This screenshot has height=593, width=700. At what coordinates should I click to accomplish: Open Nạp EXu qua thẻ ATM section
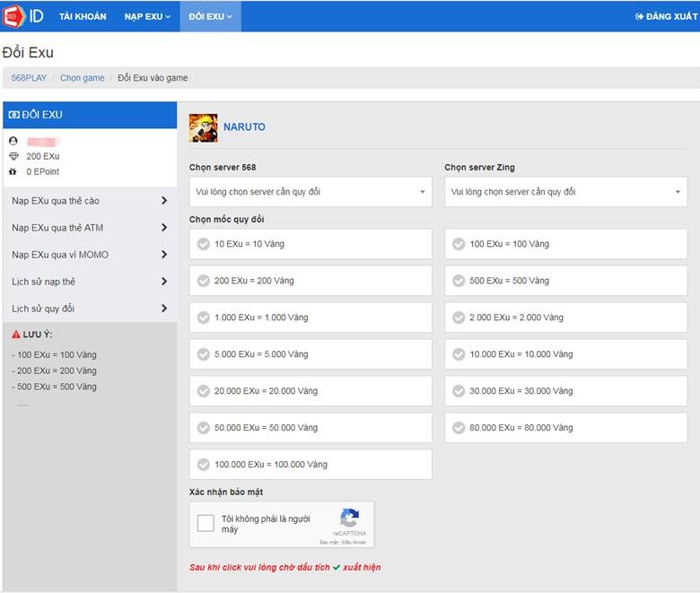pyautogui.click(x=90, y=228)
